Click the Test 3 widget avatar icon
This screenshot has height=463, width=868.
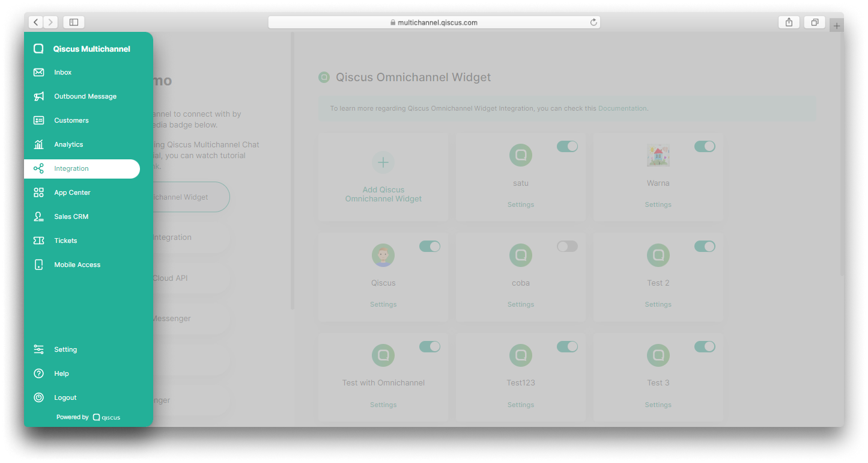point(658,355)
